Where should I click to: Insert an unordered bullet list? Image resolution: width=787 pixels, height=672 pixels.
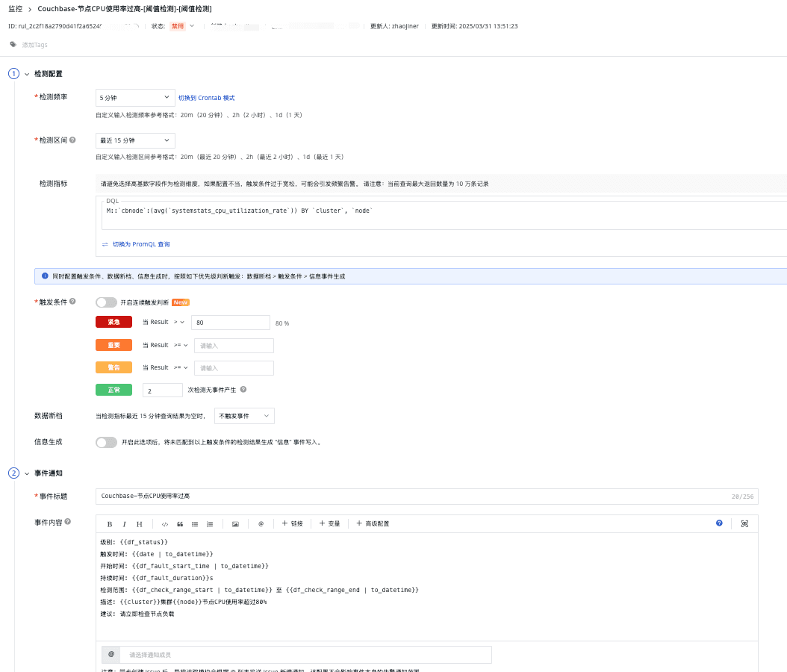coord(195,524)
